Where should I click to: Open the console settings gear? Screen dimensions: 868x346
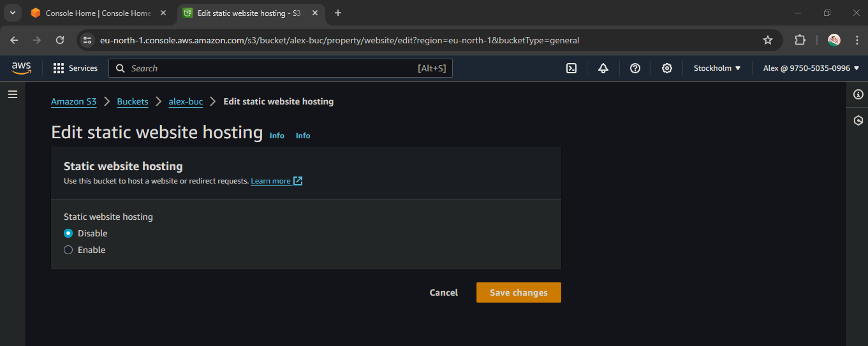pos(667,68)
